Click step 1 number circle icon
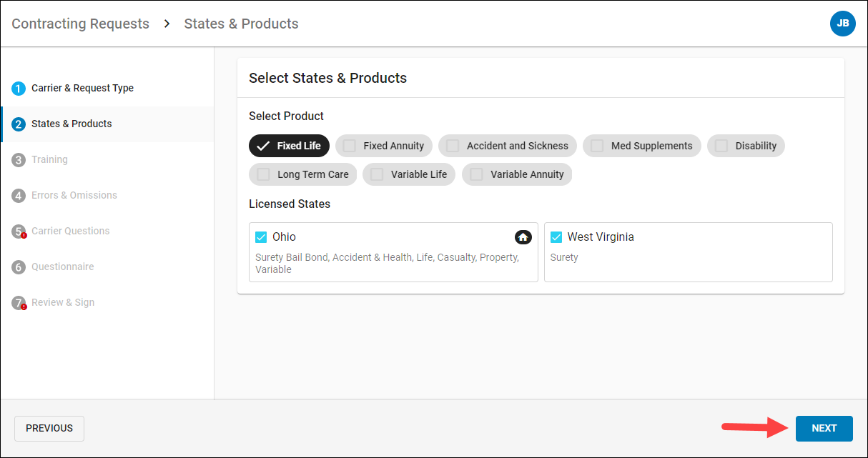Image resolution: width=868 pixels, height=458 pixels. click(x=19, y=89)
